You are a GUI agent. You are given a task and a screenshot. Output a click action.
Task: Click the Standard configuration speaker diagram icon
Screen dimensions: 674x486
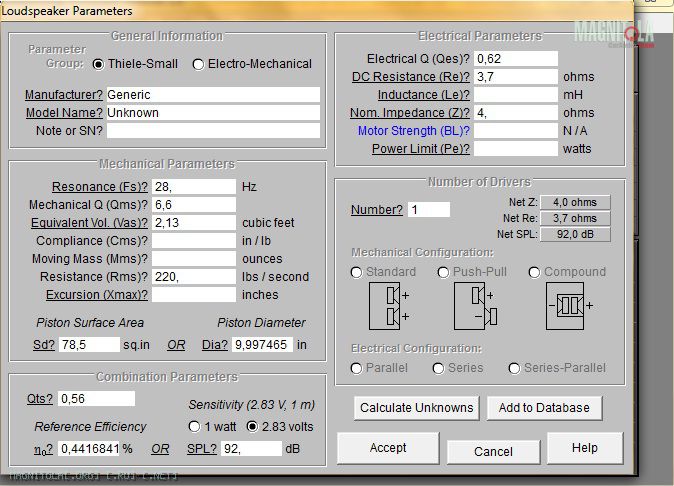tap(390, 306)
